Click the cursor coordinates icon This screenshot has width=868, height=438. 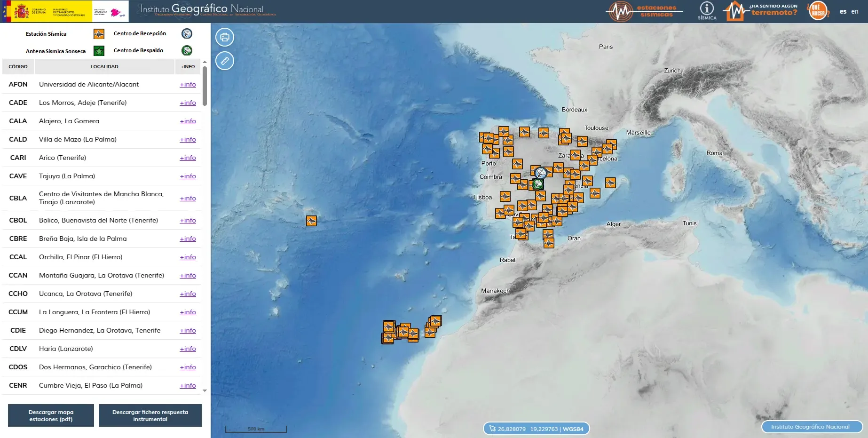click(492, 429)
